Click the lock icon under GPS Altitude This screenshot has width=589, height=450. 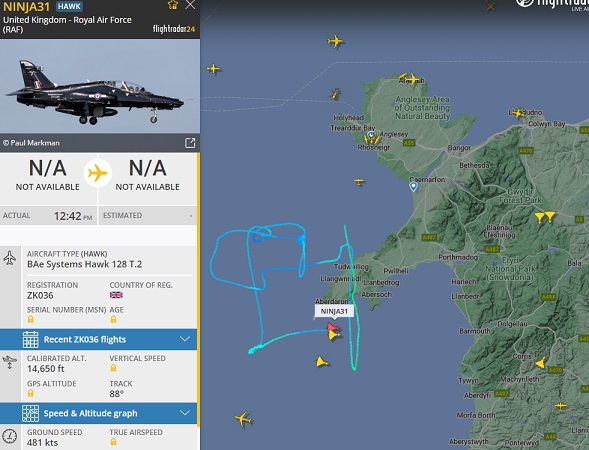pyautogui.click(x=30, y=393)
